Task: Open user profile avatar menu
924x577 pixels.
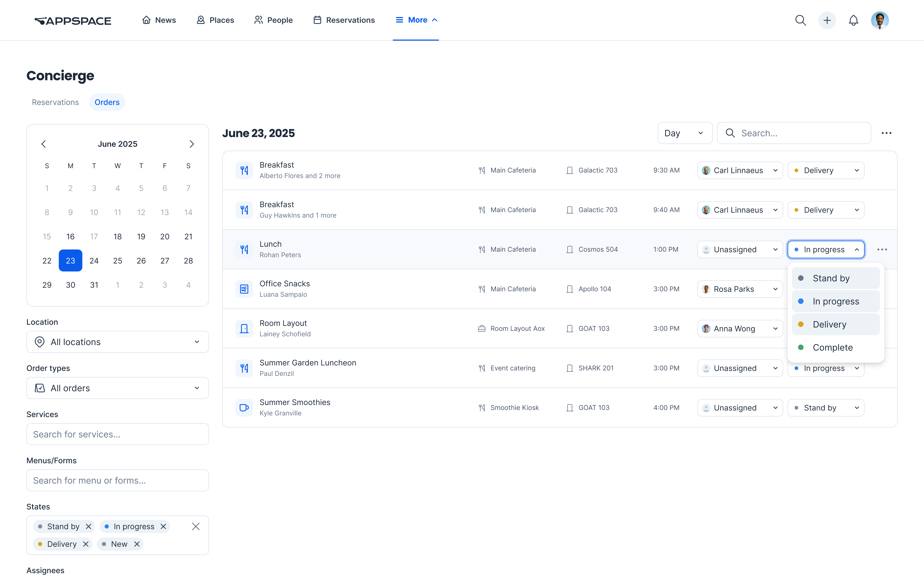Action: (880, 20)
